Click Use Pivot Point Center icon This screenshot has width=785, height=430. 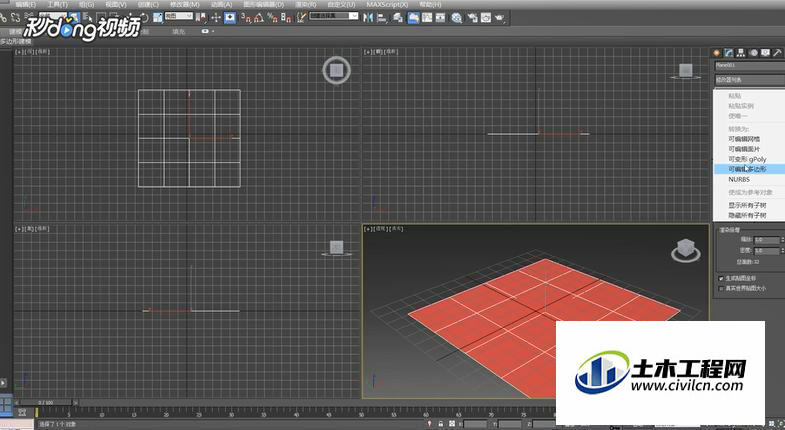pos(201,18)
